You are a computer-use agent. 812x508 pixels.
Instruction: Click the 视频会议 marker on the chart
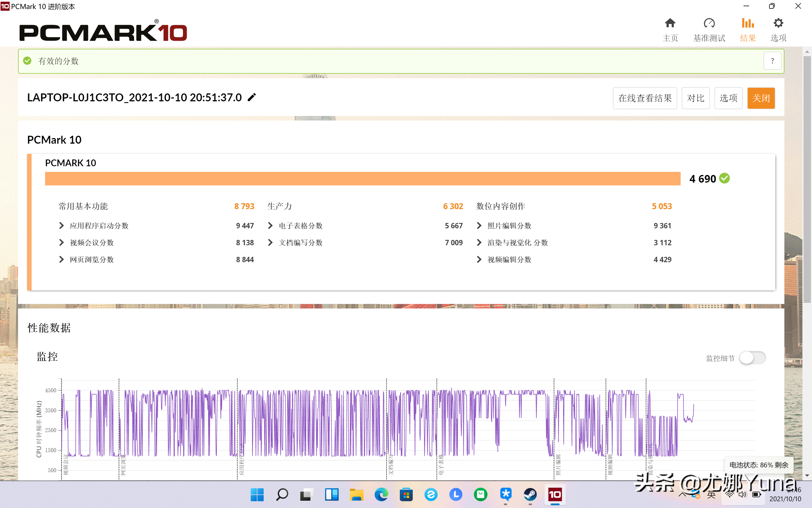click(66, 465)
